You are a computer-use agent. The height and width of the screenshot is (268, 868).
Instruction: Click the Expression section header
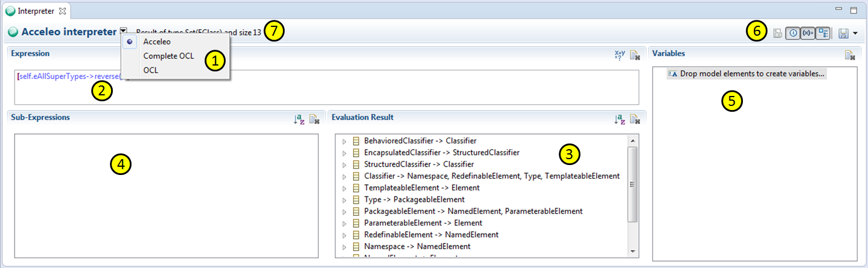tap(30, 53)
